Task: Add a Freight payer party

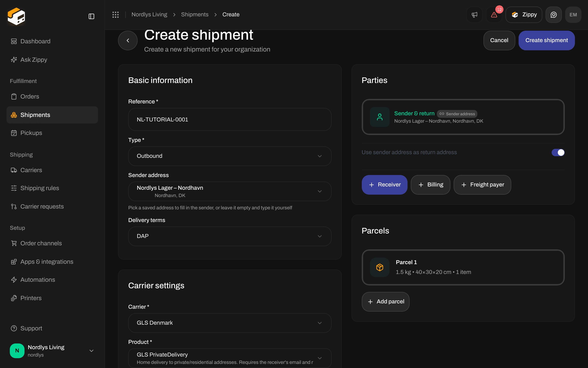Action: point(482,185)
